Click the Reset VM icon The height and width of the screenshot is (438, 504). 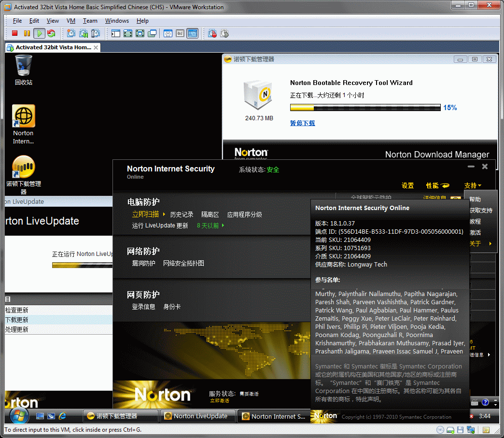tap(51, 33)
